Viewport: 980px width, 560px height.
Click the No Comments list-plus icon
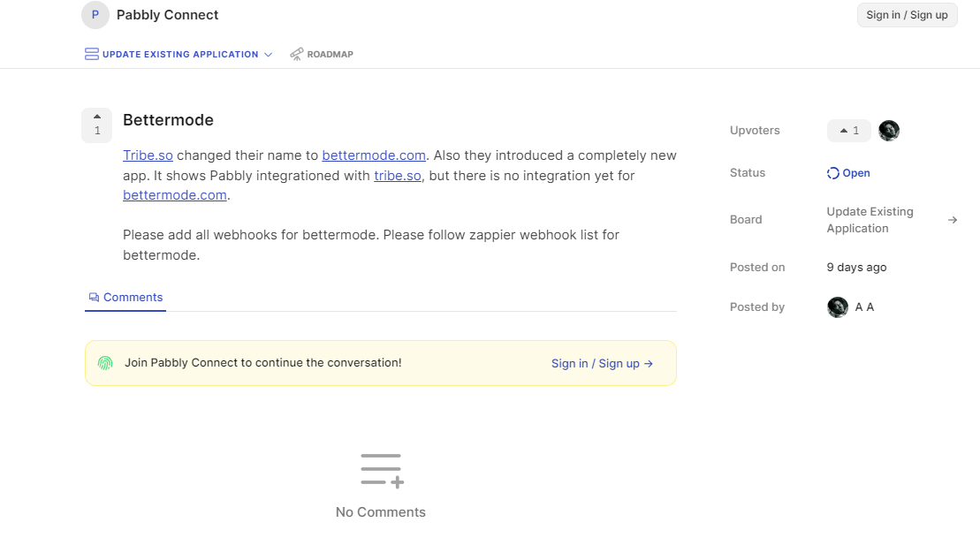pos(382,471)
